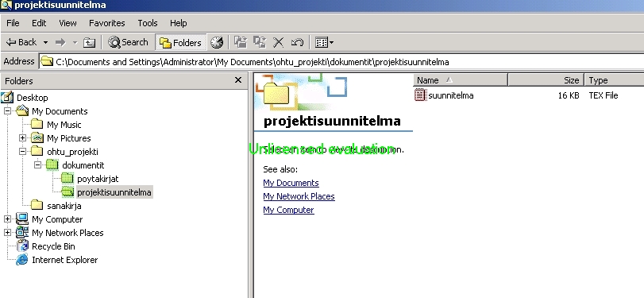Image resolution: width=644 pixels, height=298 pixels.
Task: Expand the My Pictures tree node
Action: (x=22, y=138)
